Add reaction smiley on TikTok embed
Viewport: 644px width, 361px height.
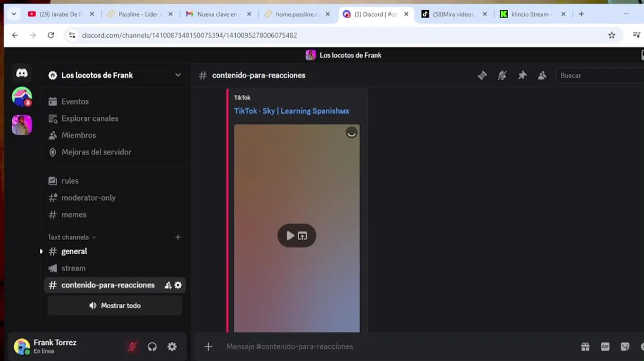[x=352, y=133]
